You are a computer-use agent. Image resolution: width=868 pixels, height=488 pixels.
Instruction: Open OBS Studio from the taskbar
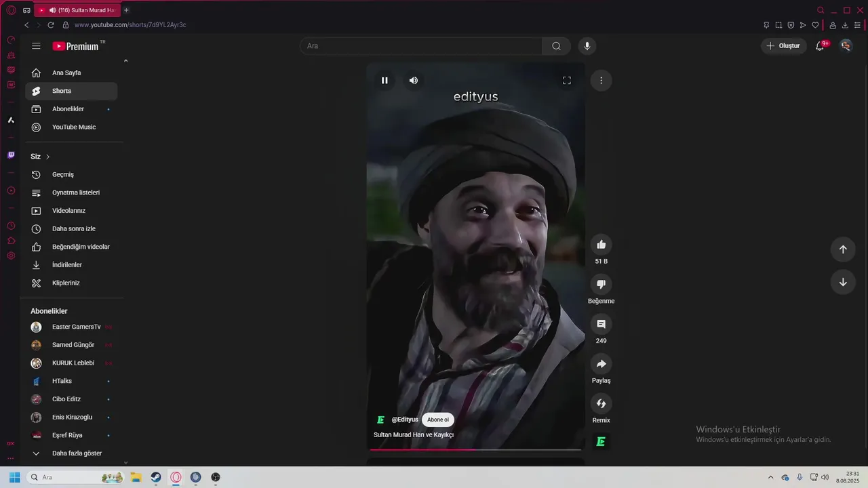216,477
